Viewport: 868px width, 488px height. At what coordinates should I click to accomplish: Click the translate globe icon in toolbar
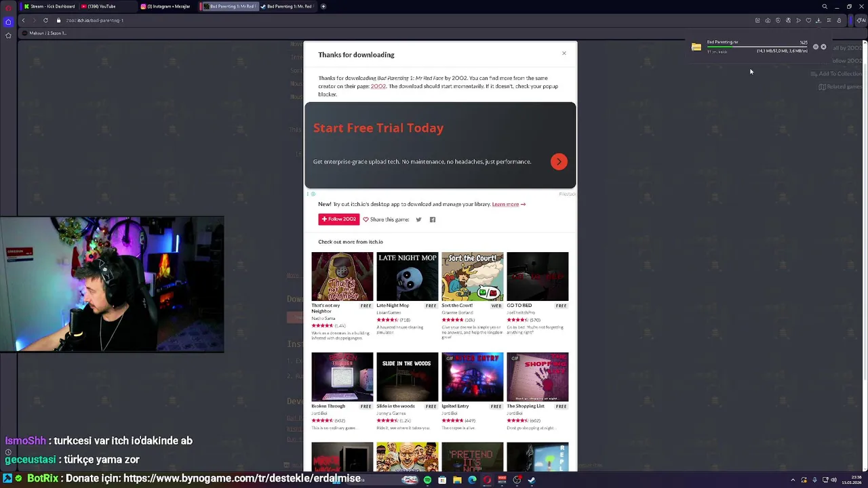[x=788, y=20]
